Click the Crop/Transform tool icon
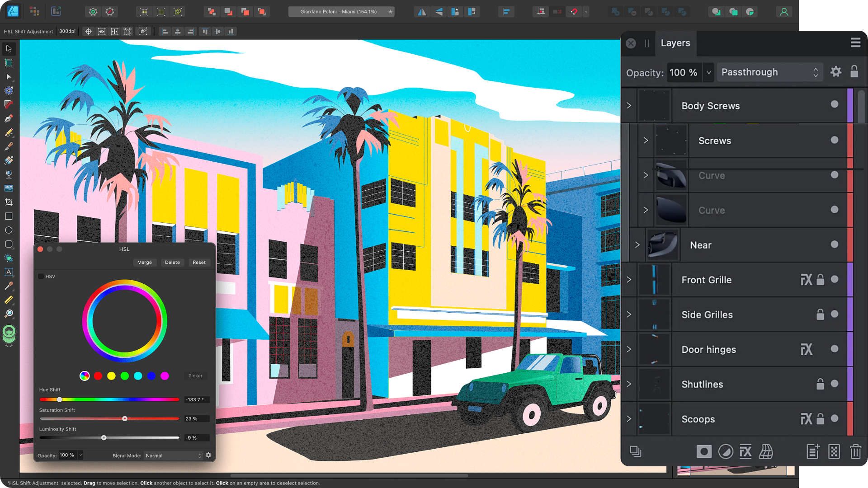868x488 pixels. click(8, 202)
